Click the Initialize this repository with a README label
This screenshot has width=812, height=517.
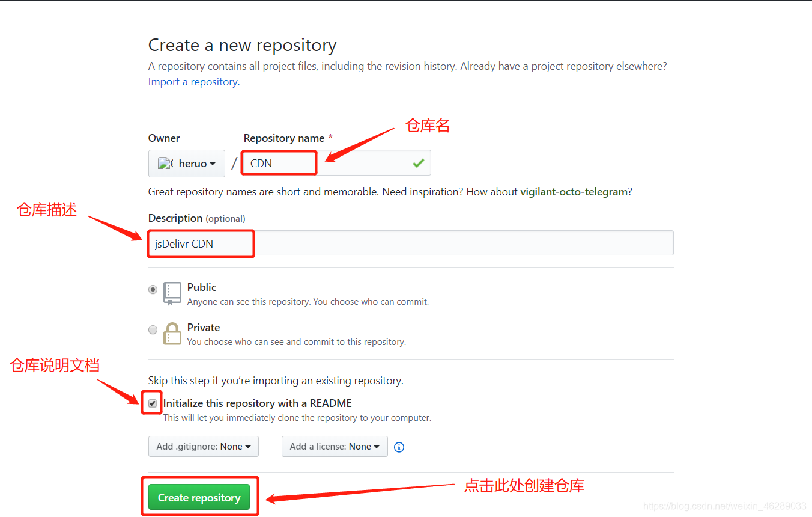[x=258, y=403]
